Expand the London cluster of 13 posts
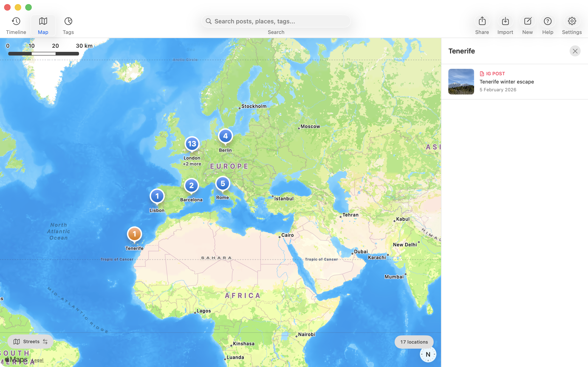Image resolution: width=588 pixels, height=367 pixels. tap(192, 144)
